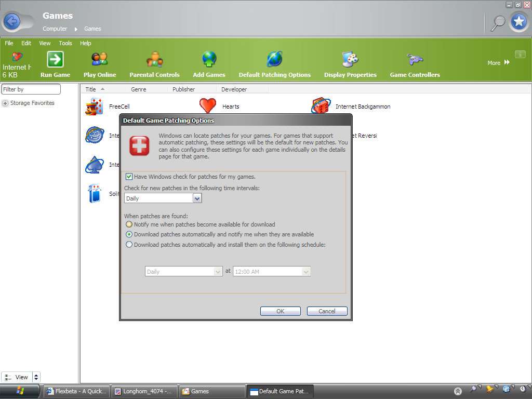
Task: Select the Internet Backgammon label
Action: (x=363, y=107)
